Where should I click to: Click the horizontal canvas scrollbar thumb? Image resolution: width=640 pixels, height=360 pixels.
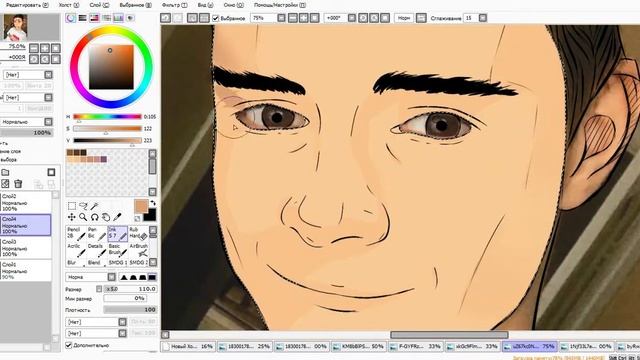[x=449, y=335]
